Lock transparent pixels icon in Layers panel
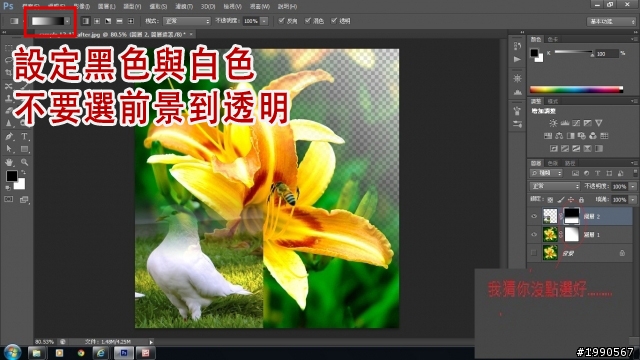 [x=550, y=200]
